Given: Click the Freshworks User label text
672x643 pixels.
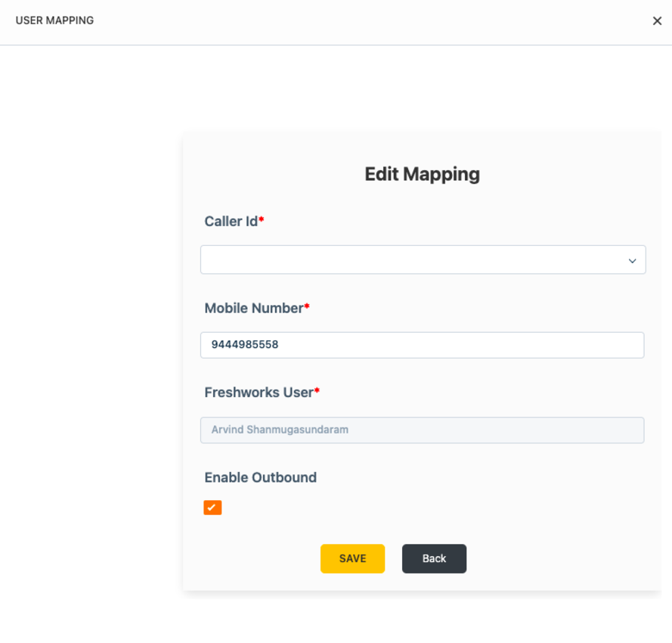Looking at the screenshot, I should pyautogui.click(x=259, y=393).
